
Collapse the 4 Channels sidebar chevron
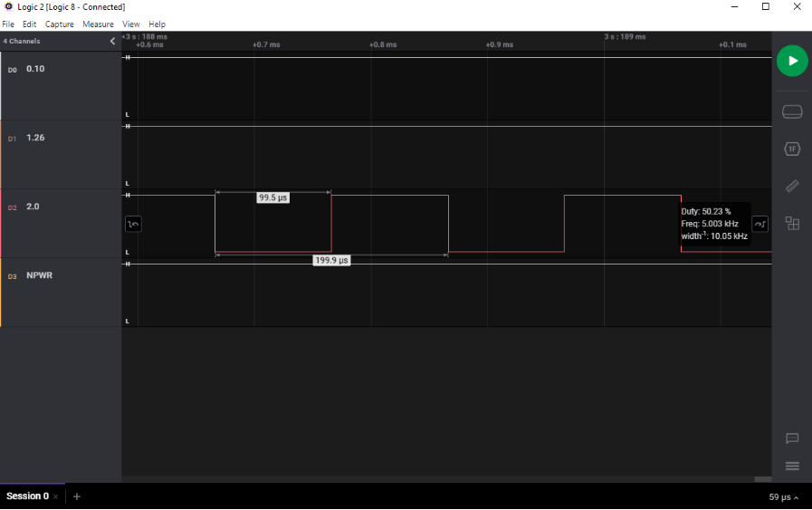click(112, 41)
